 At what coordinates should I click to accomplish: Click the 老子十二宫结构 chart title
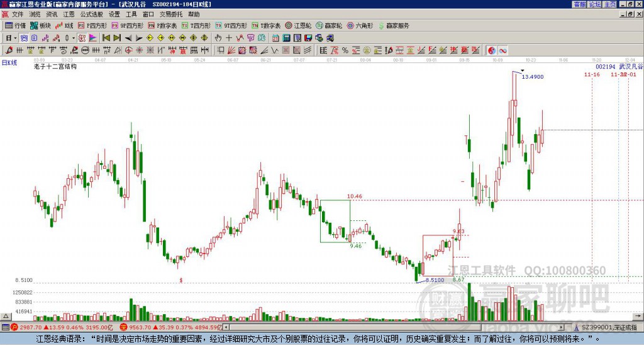click(x=55, y=67)
